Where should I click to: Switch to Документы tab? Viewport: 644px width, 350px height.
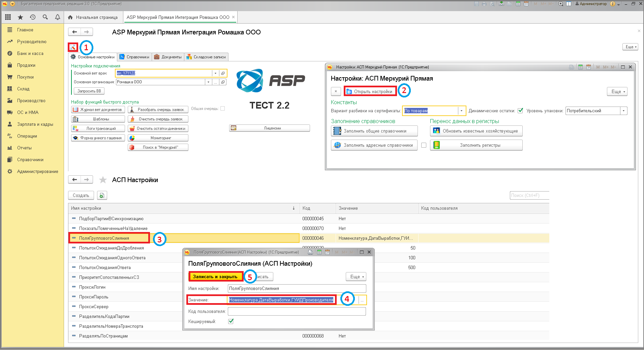(168, 57)
